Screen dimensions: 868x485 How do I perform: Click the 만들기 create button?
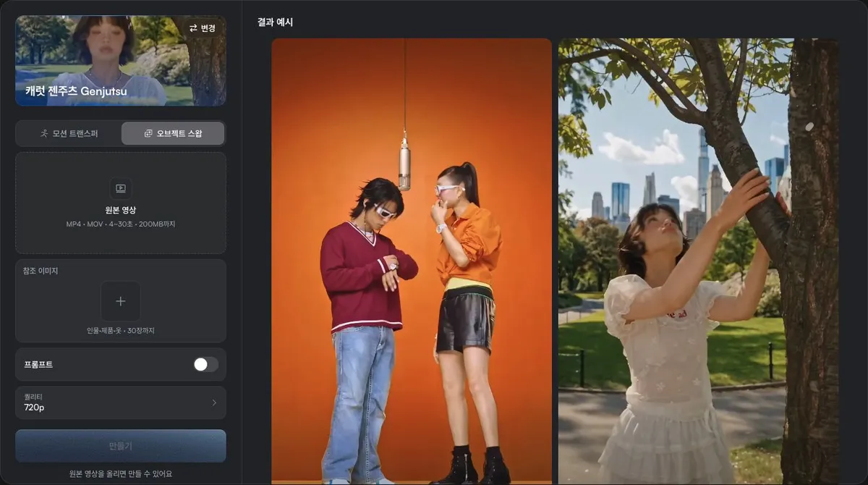(x=121, y=446)
